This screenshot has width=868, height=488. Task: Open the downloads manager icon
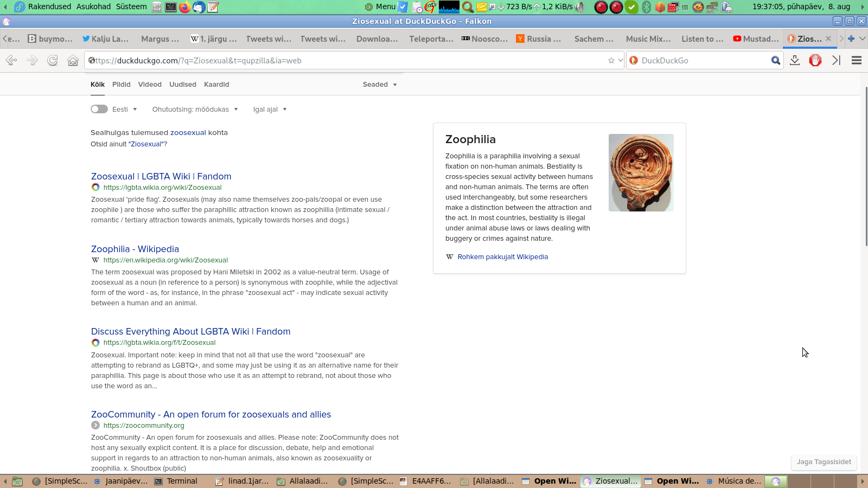pos(795,60)
